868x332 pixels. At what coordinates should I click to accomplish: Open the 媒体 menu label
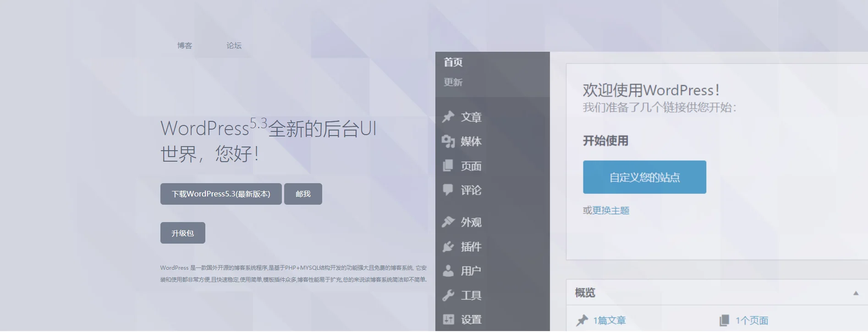471,142
